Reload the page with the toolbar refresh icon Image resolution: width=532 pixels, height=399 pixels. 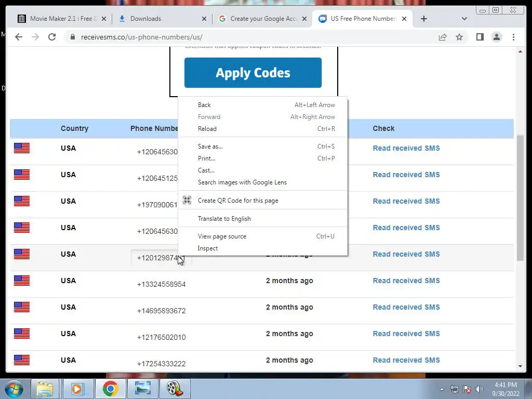coord(52,37)
